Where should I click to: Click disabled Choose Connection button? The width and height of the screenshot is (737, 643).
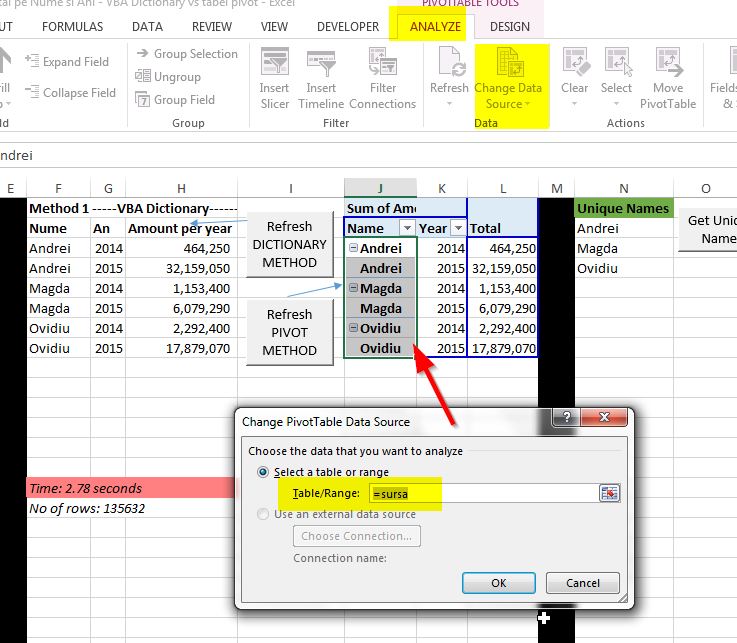click(x=357, y=536)
